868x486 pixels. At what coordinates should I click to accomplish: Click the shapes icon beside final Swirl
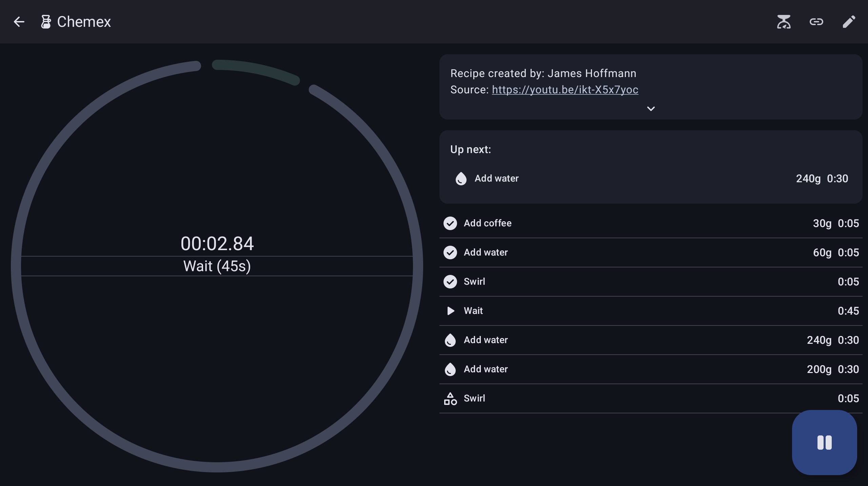[x=450, y=398]
